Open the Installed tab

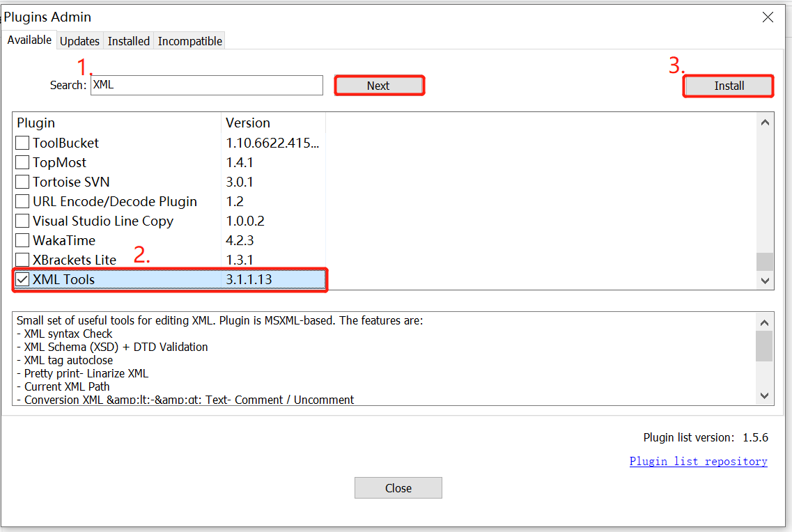(x=128, y=40)
